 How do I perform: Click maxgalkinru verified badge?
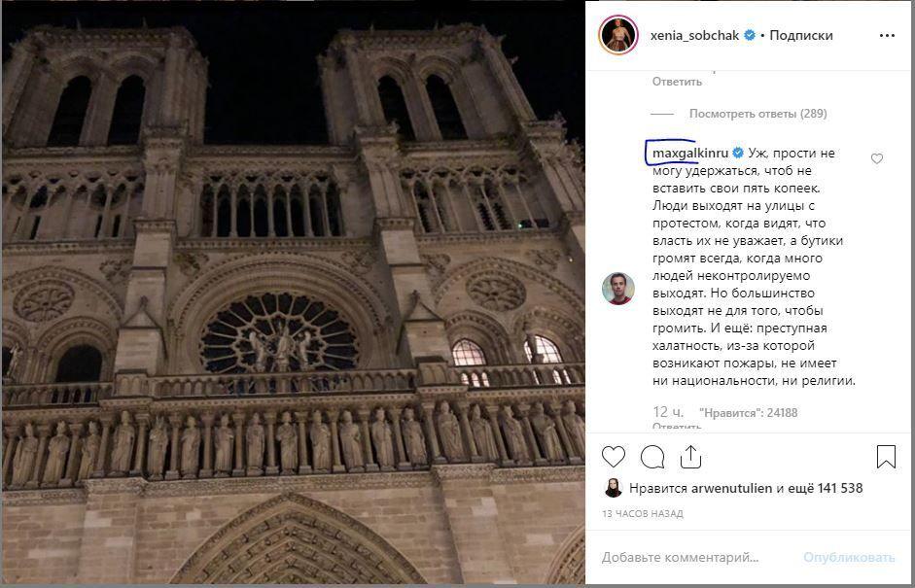pyautogui.click(x=738, y=154)
